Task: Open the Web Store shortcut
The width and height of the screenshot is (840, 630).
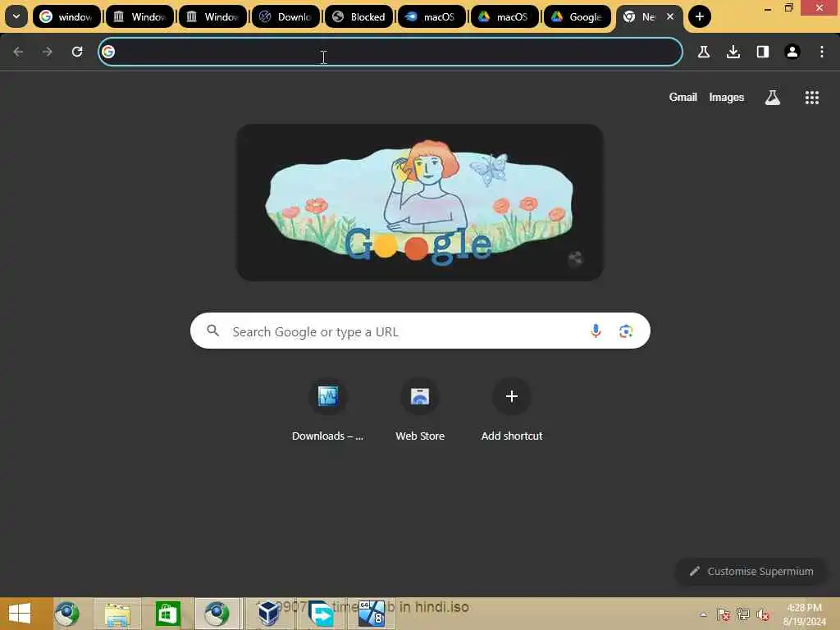Action: point(420,411)
